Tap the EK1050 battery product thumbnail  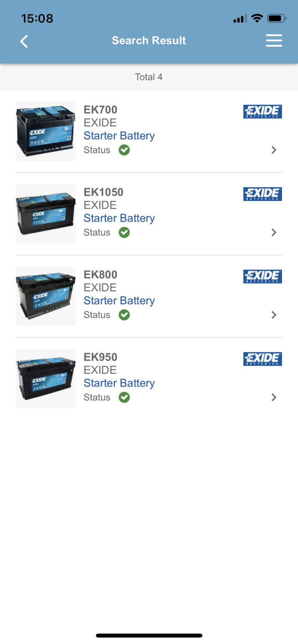[46, 213]
